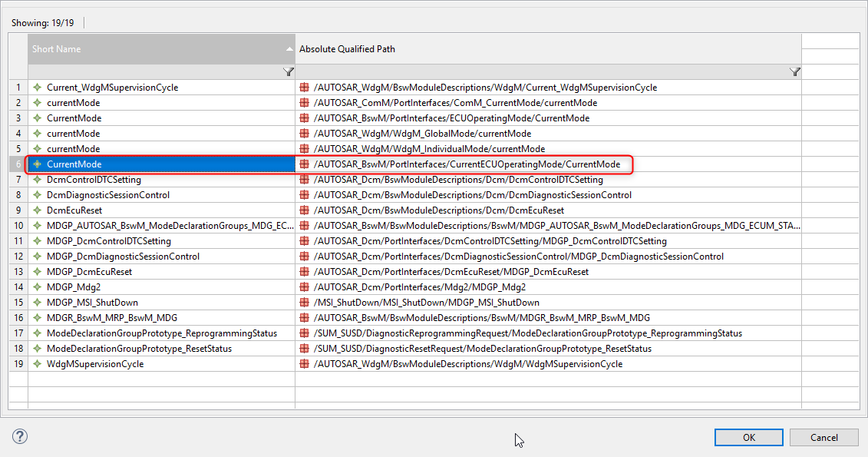Image resolution: width=868 pixels, height=457 pixels.
Task: Click the red grid icon of PortInterfaces/Mdg2 path
Action: click(304, 287)
